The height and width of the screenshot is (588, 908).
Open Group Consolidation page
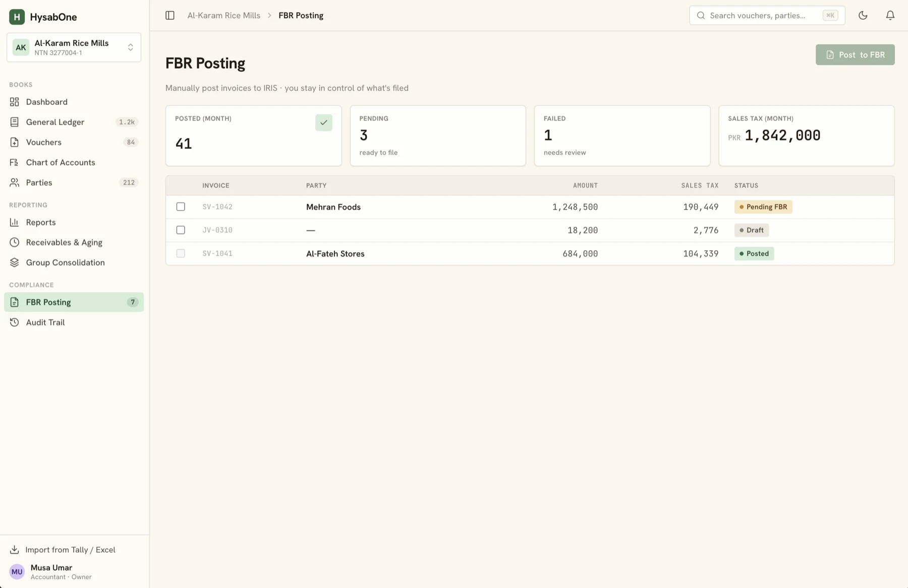point(74,263)
